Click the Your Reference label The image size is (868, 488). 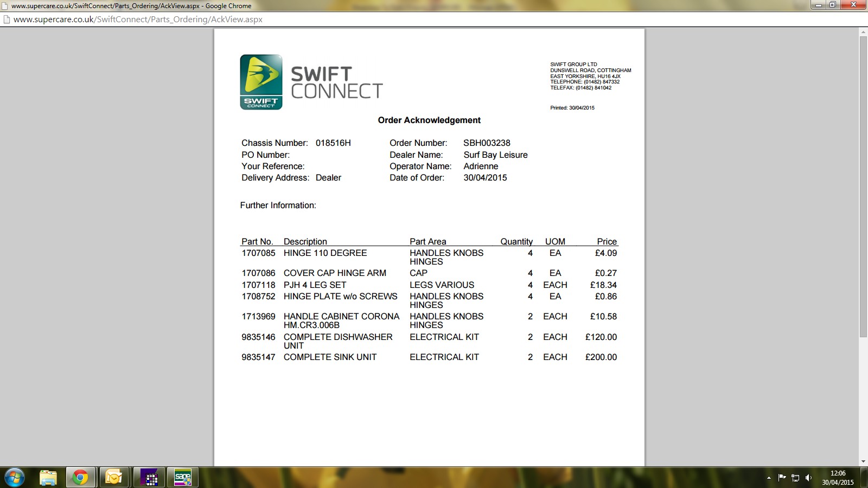pos(273,166)
